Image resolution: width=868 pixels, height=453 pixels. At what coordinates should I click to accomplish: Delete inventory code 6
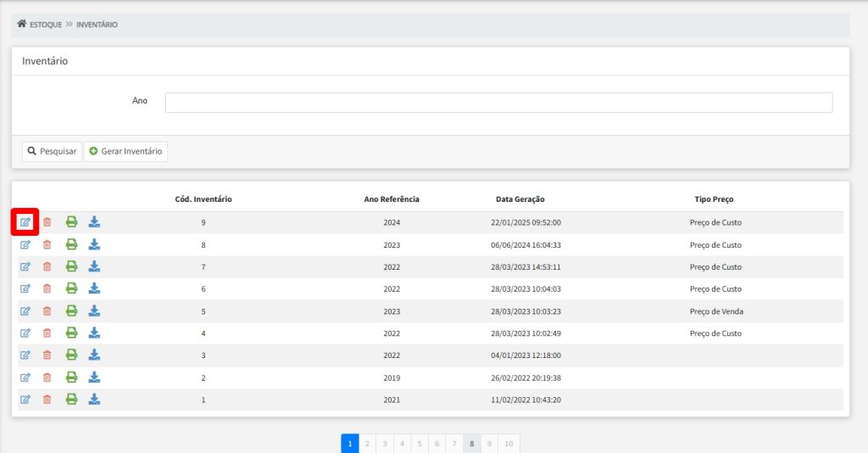click(x=47, y=288)
